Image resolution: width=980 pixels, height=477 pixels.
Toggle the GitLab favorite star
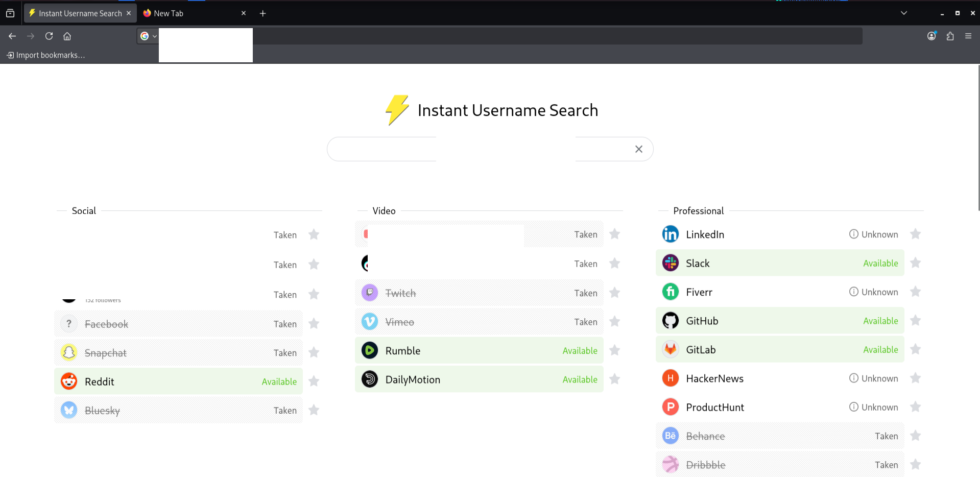(x=916, y=349)
